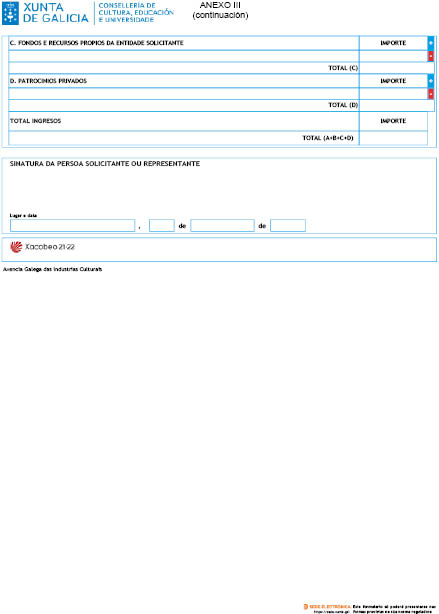Click the orange Sede Electrónica icon in the footer
The width and height of the screenshot is (439, 614).
305,607
